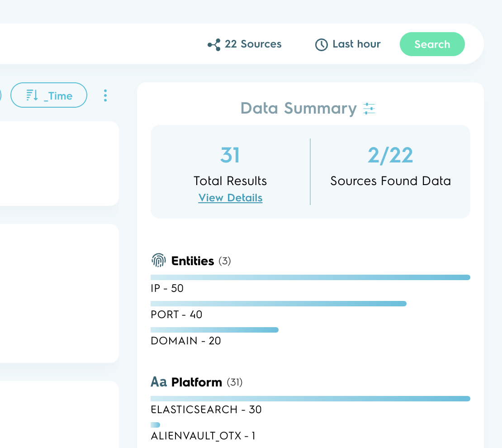Click the Entities fingerprint icon
Screen dimensions: 502x448
click(158, 260)
